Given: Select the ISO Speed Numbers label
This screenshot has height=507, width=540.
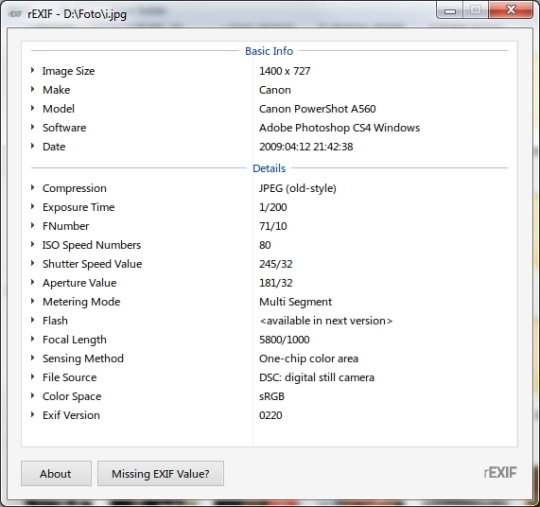Looking at the screenshot, I should [x=91, y=246].
